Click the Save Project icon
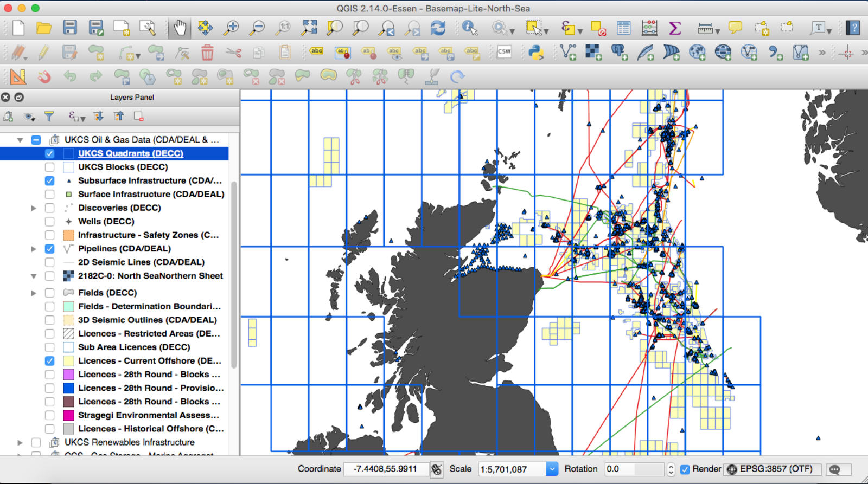868x484 pixels. click(x=70, y=28)
